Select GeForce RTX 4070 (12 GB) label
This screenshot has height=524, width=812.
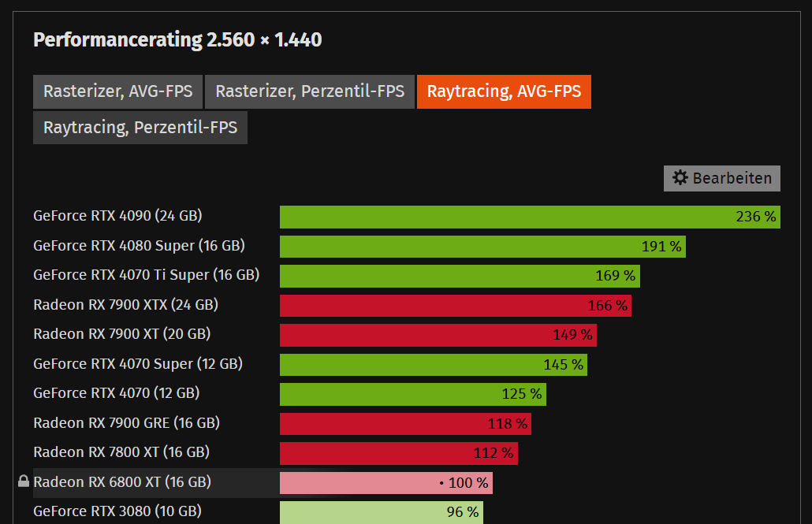pyautogui.click(x=117, y=393)
